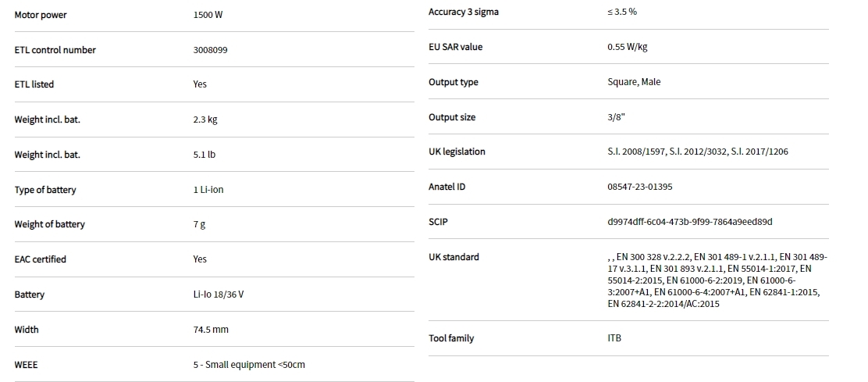Click the WEEE small equipment value
Viewport: 868px width, 382px height.
(249, 365)
